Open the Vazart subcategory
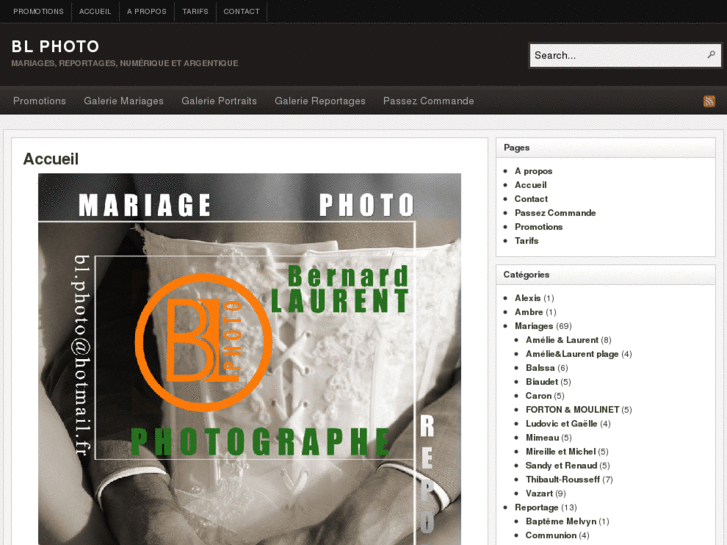This screenshot has height=545, width=727. pyautogui.click(x=539, y=493)
